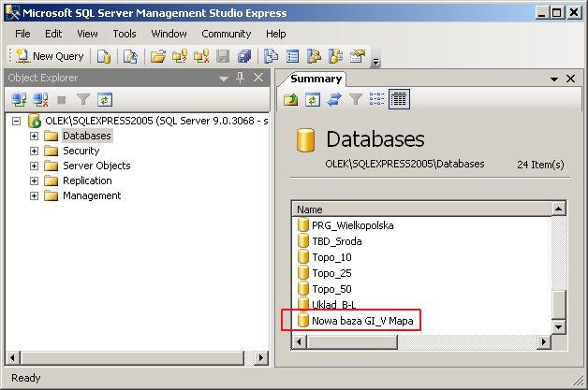Screen dimensions: 588x390
Task: Click the New Query toolbar button
Action: (x=50, y=56)
